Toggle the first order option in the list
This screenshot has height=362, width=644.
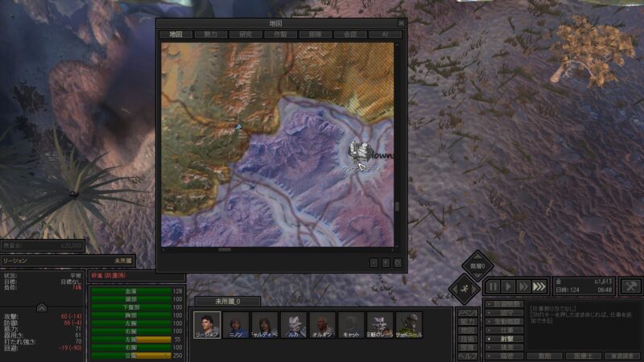[x=504, y=304]
